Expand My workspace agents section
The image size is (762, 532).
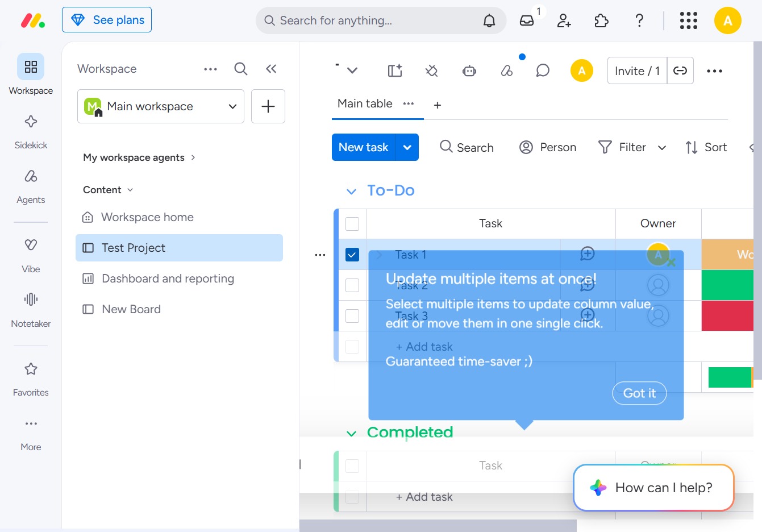[x=139, y=157]
